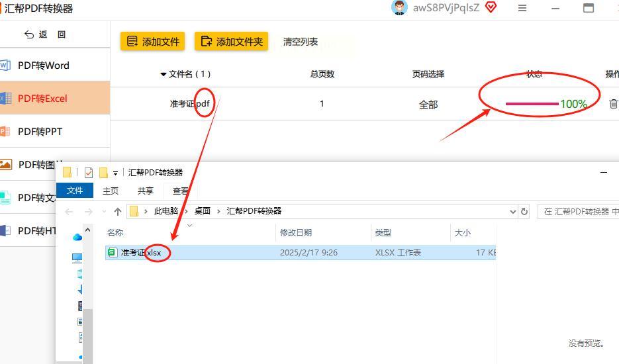
Task: Sort by the 大小 column header
Action: click(462, 232)
